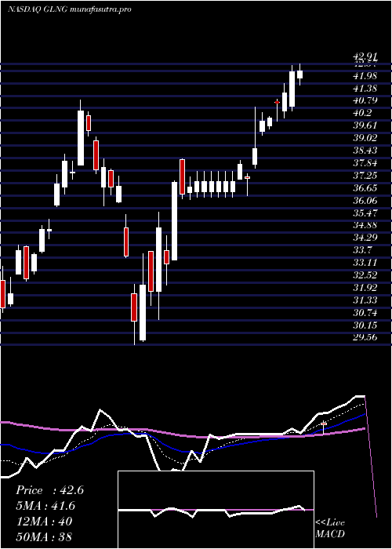Image resolution: width=392 pixels, height=549 pixels.
Task: Click the 37.84 price axis label
Action: pyautogui.click(x=365, y=163)
